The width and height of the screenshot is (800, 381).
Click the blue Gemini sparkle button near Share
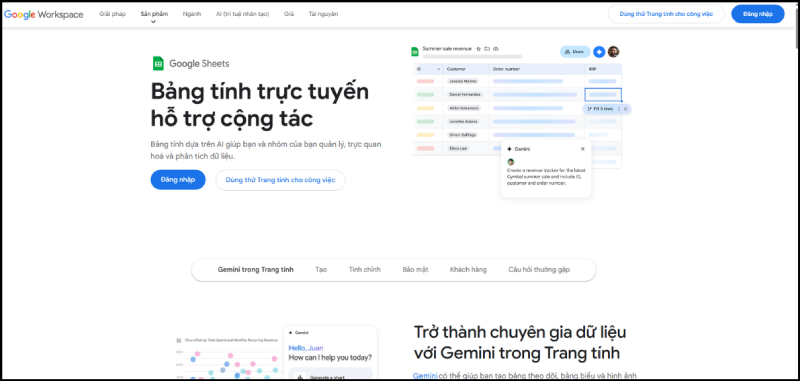tap(599, 52)
